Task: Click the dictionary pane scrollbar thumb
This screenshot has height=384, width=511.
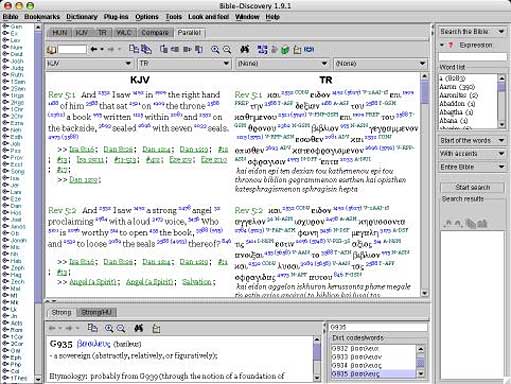Action: coord(317,351)
